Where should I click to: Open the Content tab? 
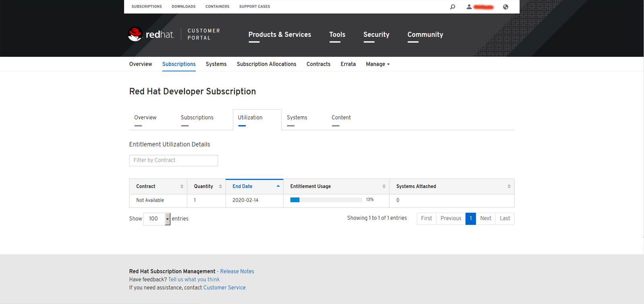coord(341,118)
